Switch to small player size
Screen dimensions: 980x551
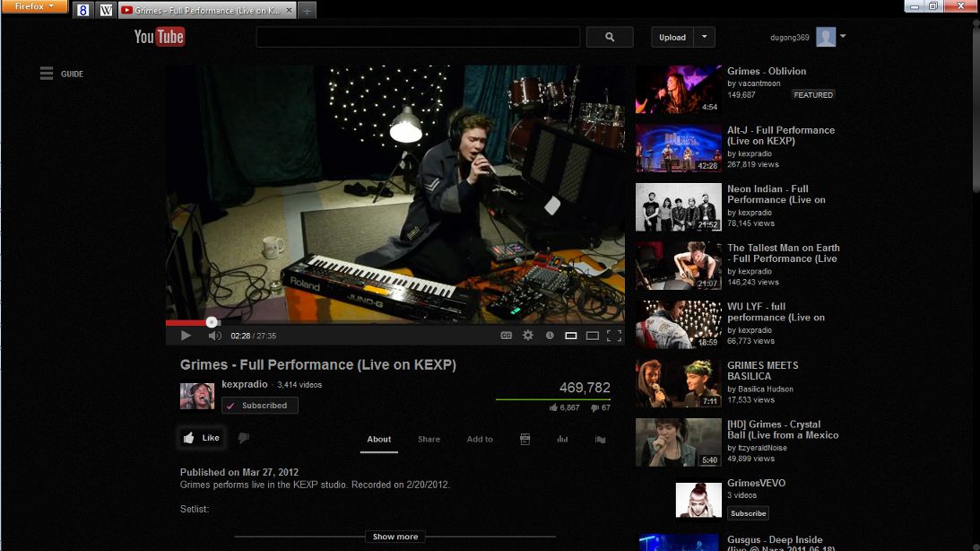[x=570, y=336]
